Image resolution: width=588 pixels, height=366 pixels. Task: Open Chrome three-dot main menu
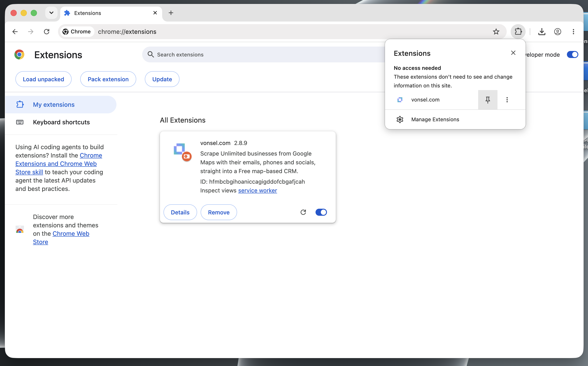pos(573,31)
